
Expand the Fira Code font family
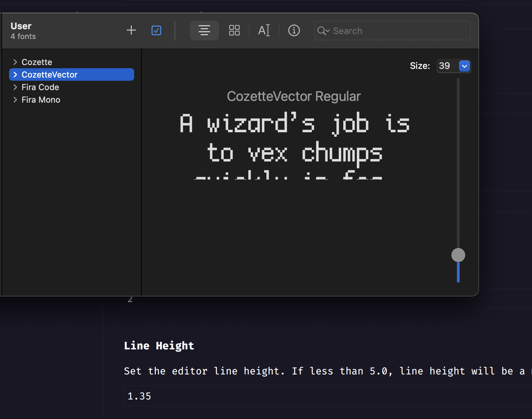click(15, 87)
